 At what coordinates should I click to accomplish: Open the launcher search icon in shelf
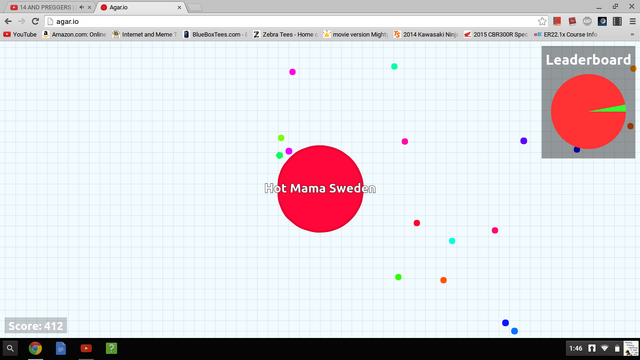tap(10, 349)
